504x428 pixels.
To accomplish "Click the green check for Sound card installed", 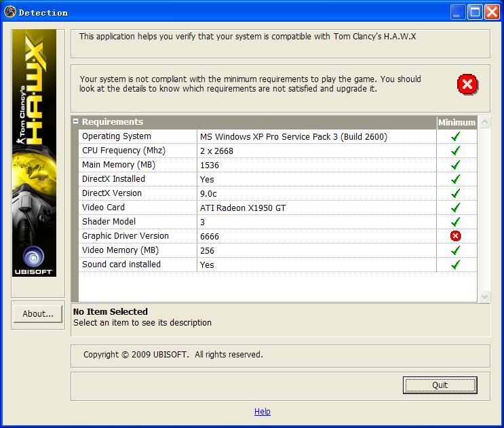I will [455, 265].
